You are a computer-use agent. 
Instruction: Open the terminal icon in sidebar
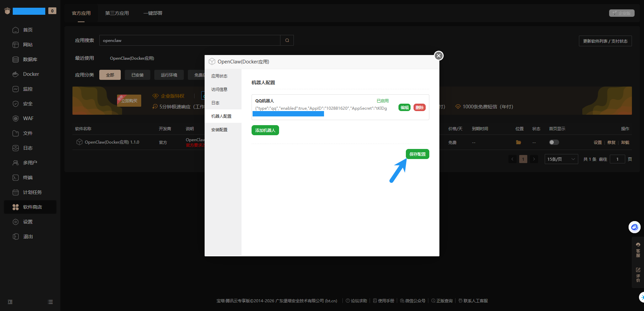click(15, 177)
